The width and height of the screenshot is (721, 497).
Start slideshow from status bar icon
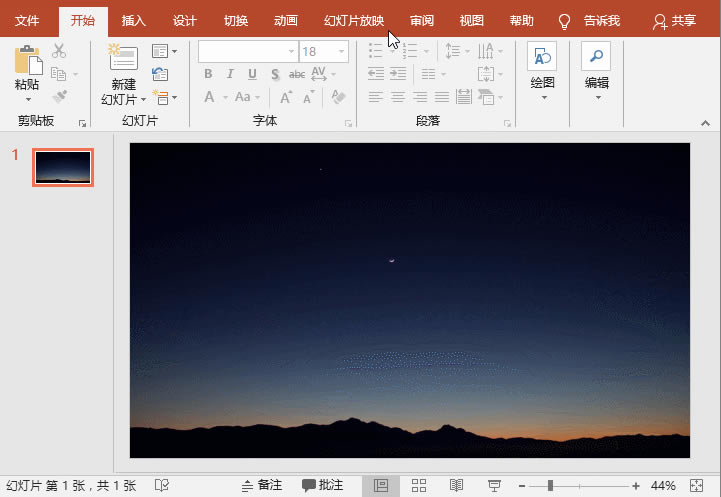pyautogui.click(x=493, y=486)
